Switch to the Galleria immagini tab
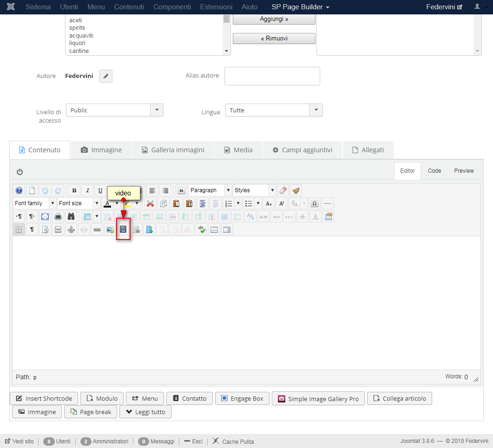The width and height of the screenshot is (493, 448). (x=173, y=150)
